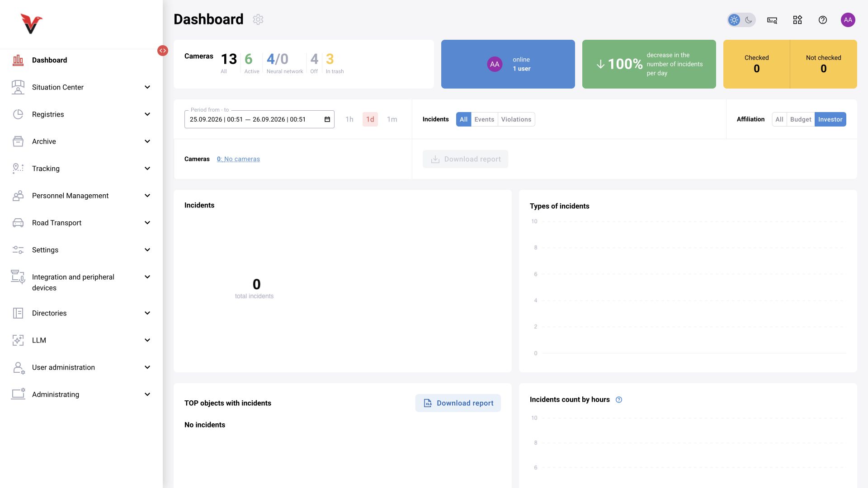Open Integration and peripheral devices menu

[x=81, y=282]
